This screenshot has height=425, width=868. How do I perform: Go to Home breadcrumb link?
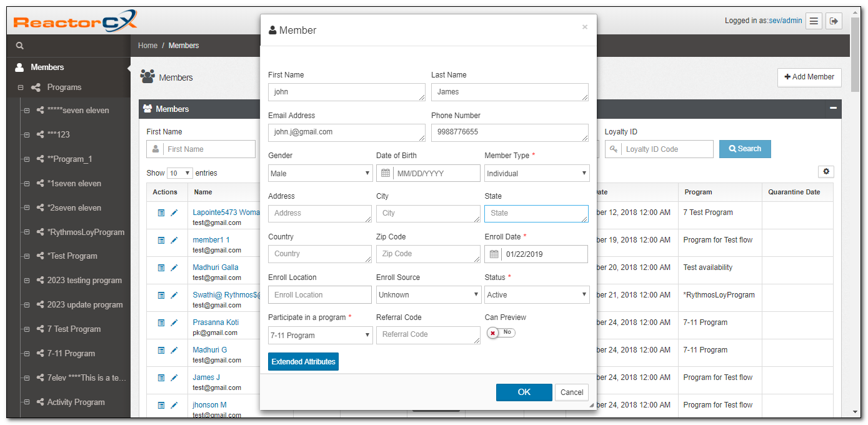pos(147,46)
